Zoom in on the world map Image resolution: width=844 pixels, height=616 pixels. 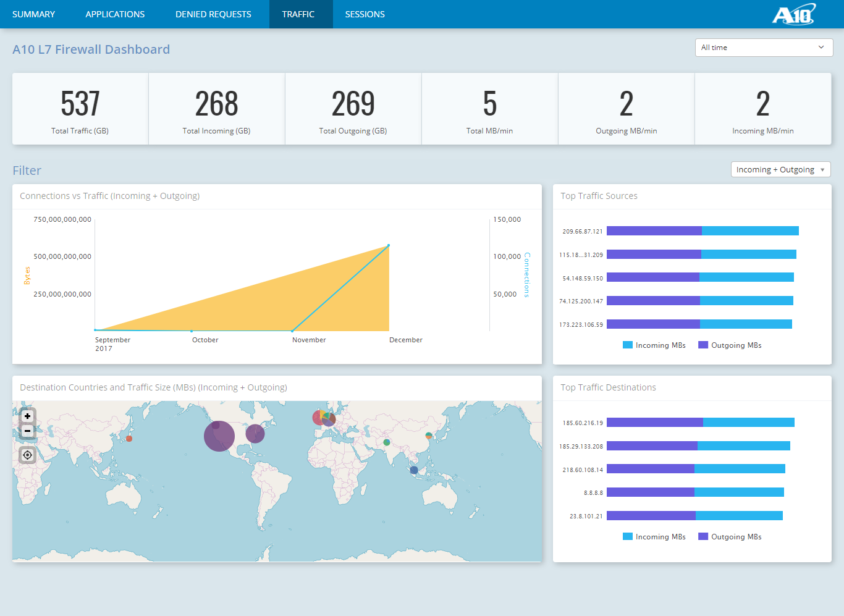click(27, 416)
